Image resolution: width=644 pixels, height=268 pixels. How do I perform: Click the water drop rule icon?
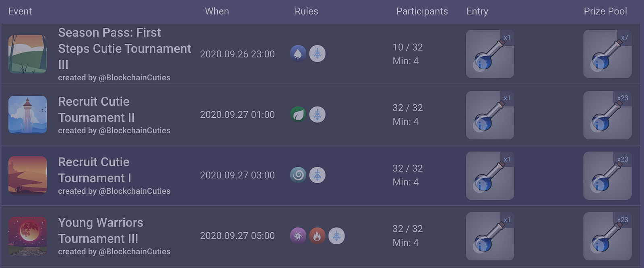point(298,53)
